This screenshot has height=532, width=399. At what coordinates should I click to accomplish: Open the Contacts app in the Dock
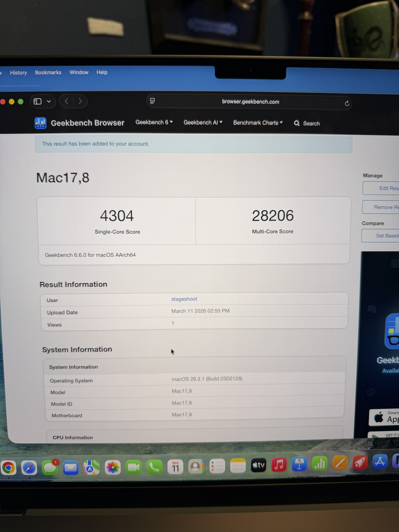pos(196,466)
